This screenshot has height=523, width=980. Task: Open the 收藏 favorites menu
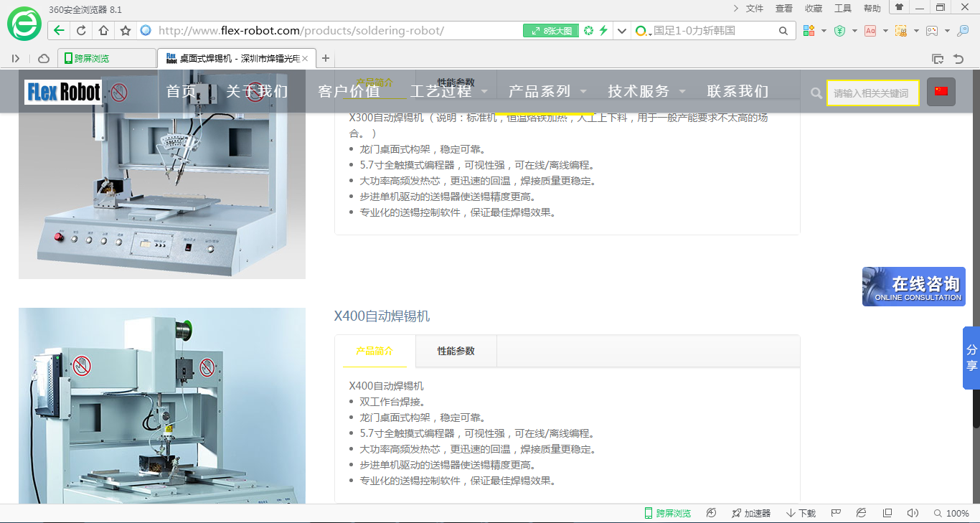coord(814,9)
